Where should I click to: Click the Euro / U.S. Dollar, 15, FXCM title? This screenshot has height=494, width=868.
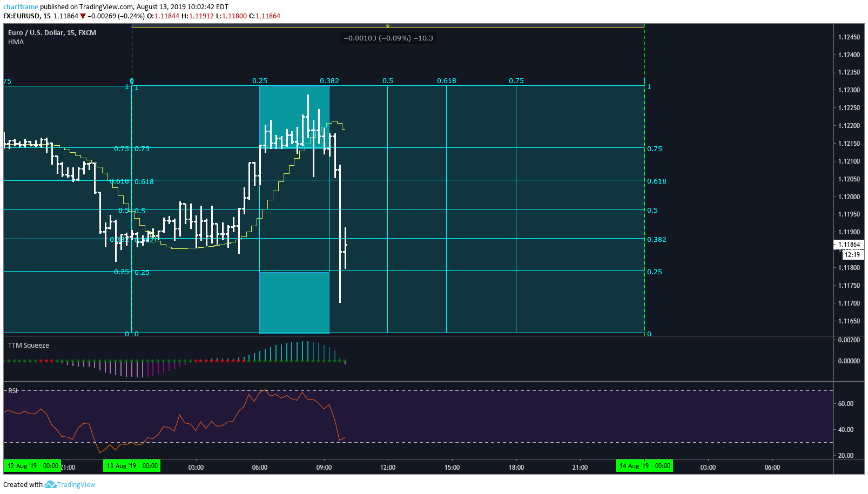52,33
